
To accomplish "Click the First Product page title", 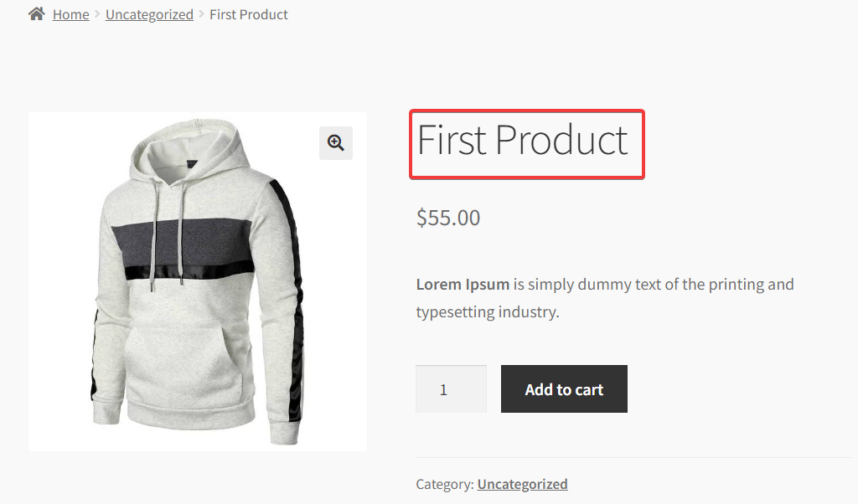I will [521, 141].
